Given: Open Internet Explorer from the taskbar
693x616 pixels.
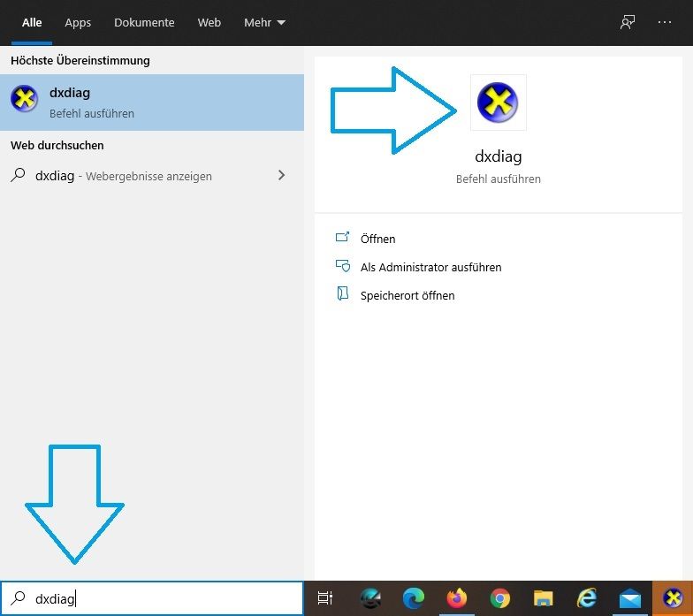Looking at the screenshot, I should click(x=586, y=598).
